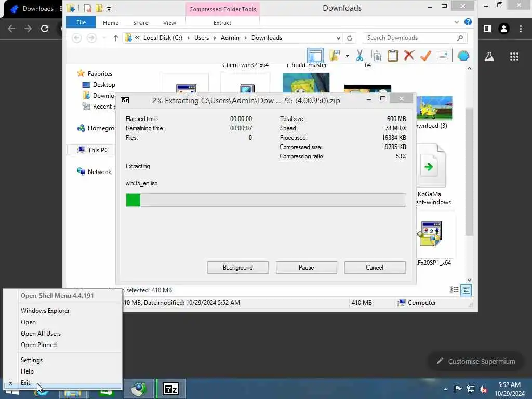The width and height of the screenshot is (532, 399).
Task: Cancel the 7-Zip extraction
Action: [x=375, y=268]
